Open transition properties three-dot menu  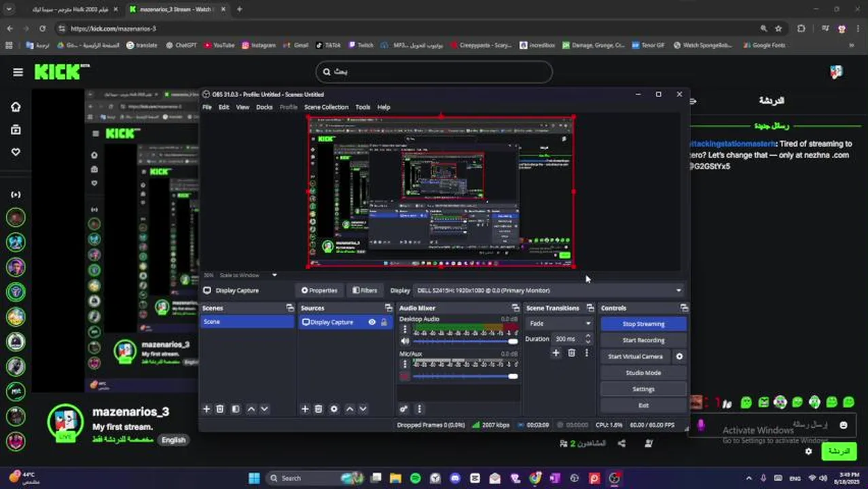[587, 353]
